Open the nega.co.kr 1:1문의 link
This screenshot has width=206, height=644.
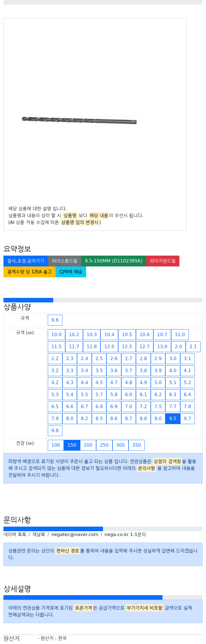pos(125,535)
